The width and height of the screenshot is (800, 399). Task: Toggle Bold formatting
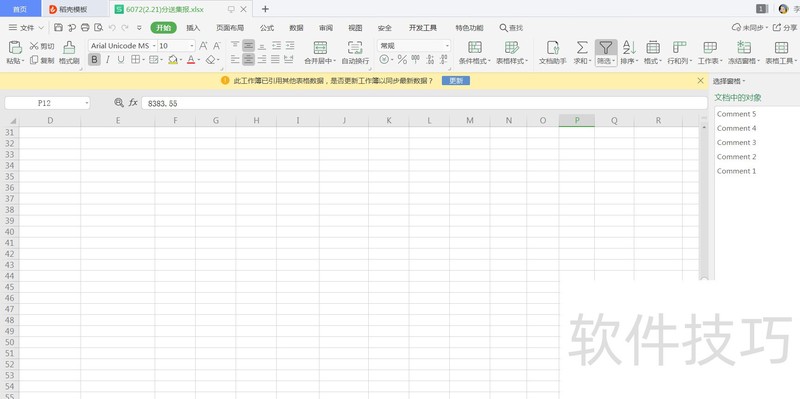(x=94, y=60)
